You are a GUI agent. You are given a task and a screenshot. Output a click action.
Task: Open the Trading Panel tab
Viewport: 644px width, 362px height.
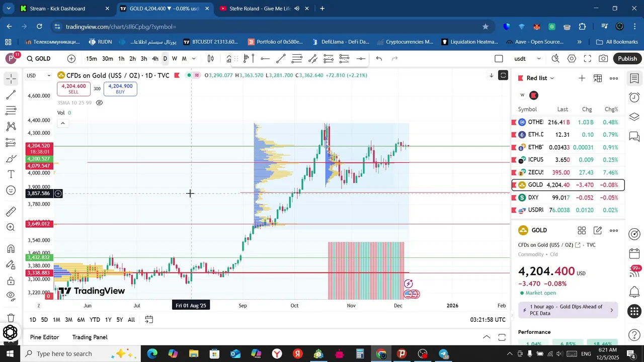[90, 337]
